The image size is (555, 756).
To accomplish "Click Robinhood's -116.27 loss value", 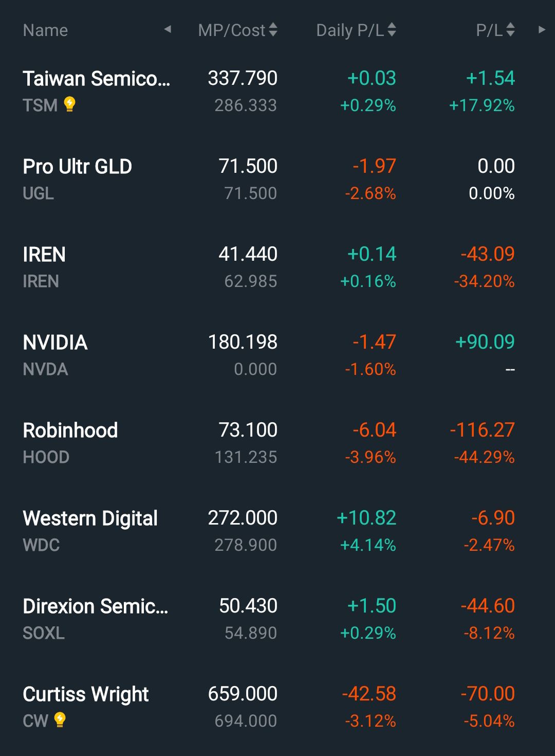I will pos(482,430).
